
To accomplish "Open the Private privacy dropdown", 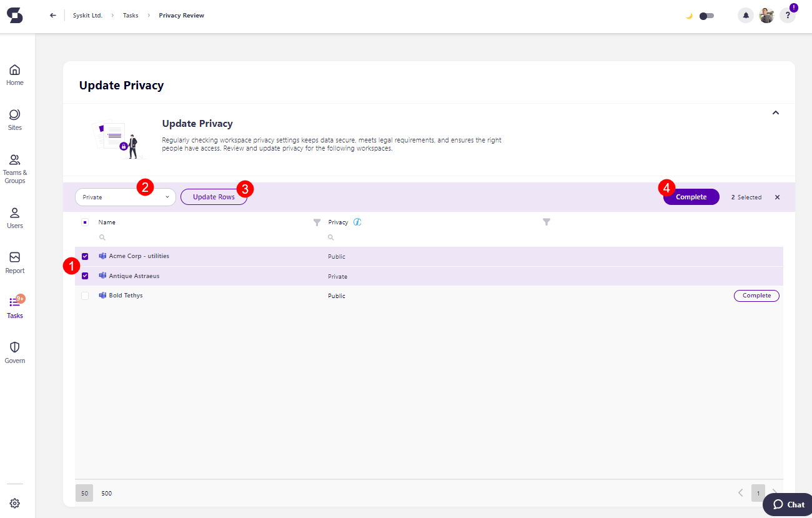I will (x=125, y=196).
